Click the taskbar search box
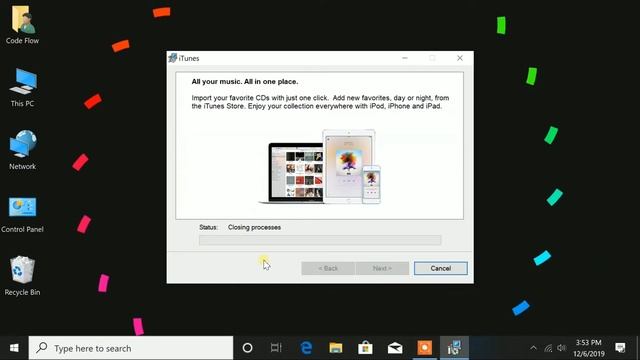Image resolution: width=640 pixels, height=360 pixels. [x=131, y=348]
